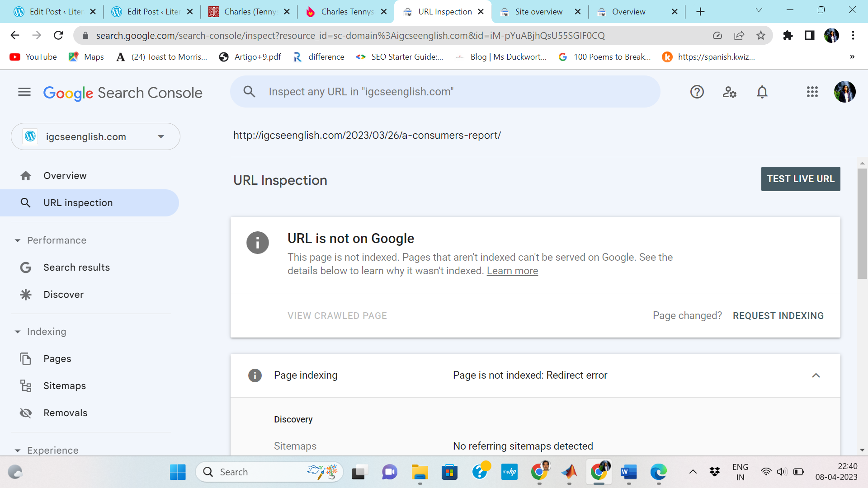Click REQUEST INDEXING
The width and height of the screenshot is (868, 488).
point(778,316)
